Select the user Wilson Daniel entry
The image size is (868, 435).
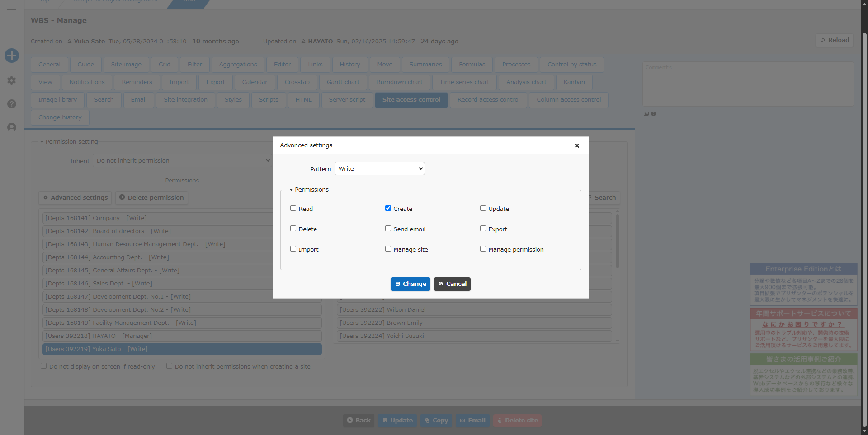[x=475, y=310]
